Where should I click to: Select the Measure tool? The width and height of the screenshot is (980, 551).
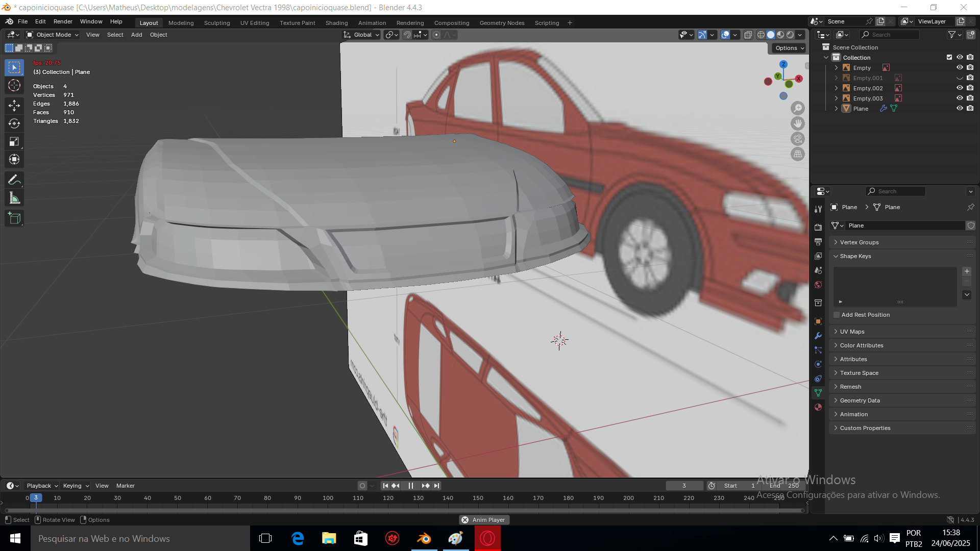tap(14, 198)
